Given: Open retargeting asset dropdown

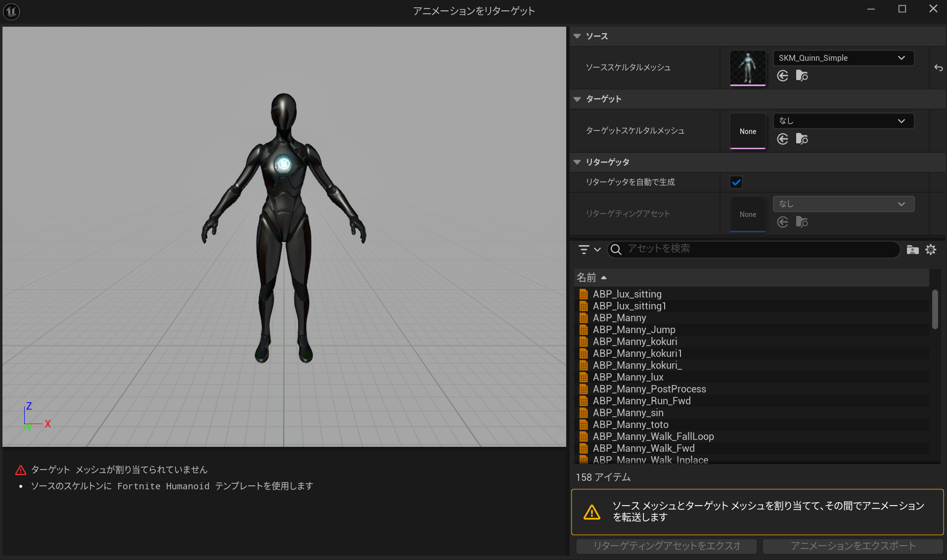Looking at the screenshot, I should point(843,204).
